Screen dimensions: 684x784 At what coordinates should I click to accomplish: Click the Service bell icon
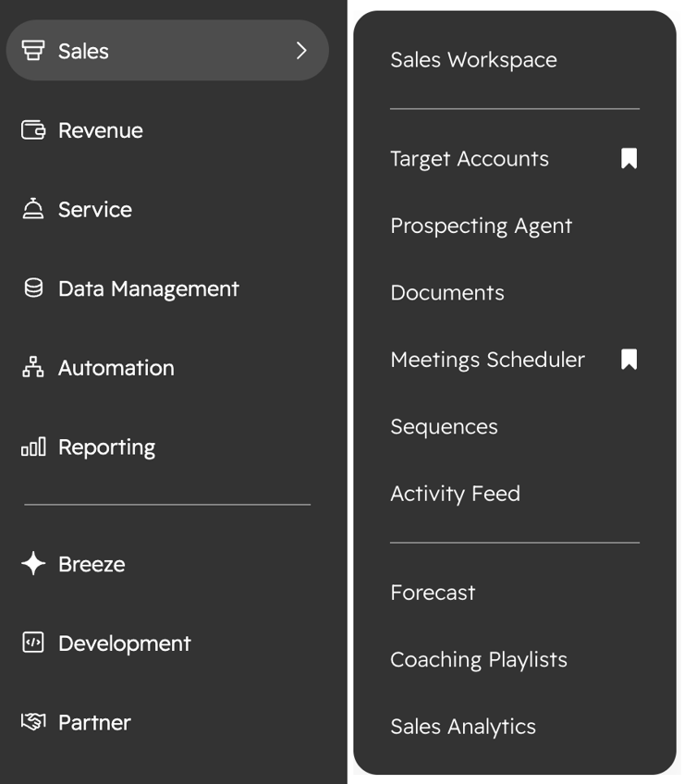tap(33, 209)
